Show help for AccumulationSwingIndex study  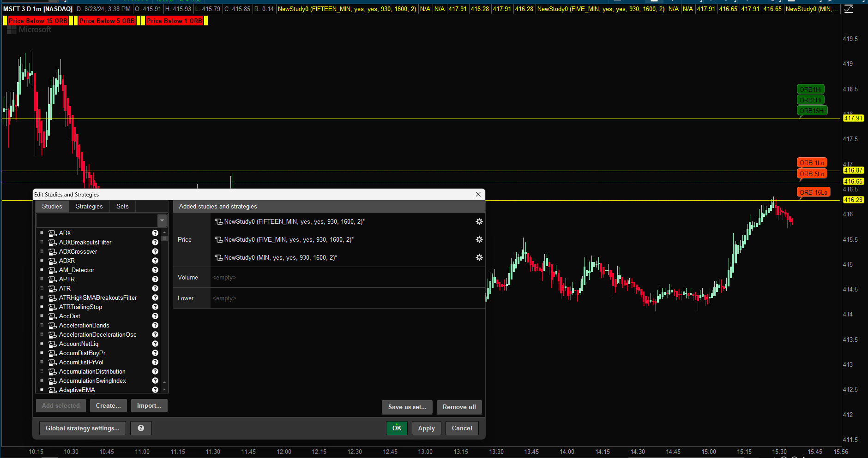point(155,381)
